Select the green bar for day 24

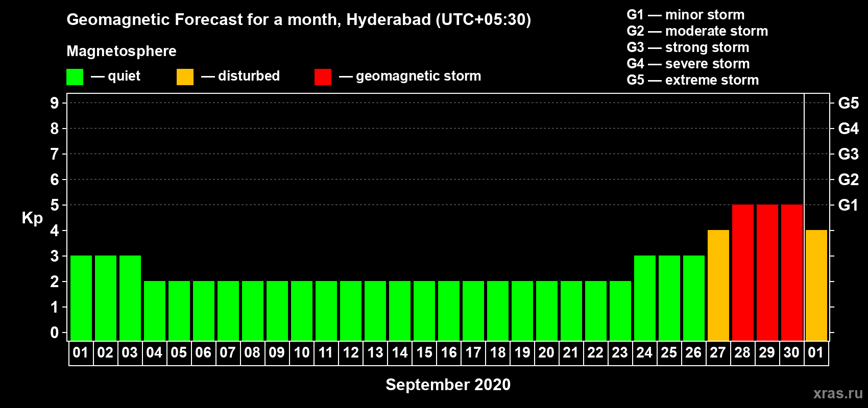[x=645, y=298]
